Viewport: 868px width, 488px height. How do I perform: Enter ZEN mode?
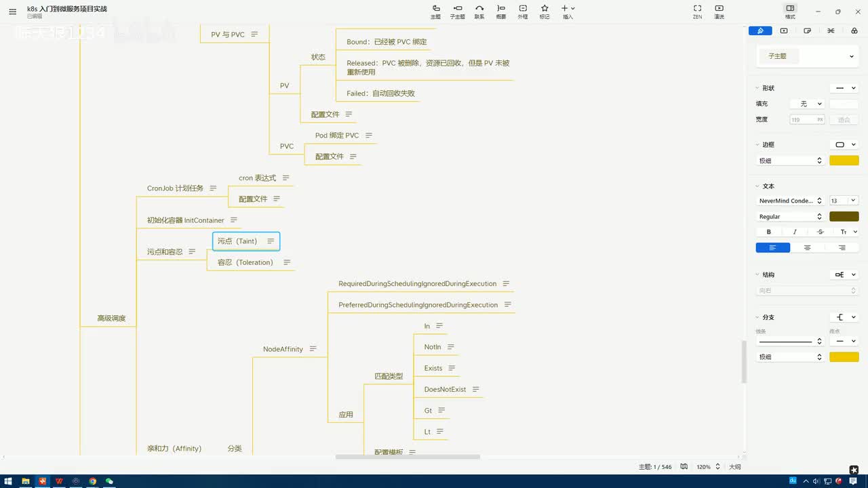pos(697,12)
